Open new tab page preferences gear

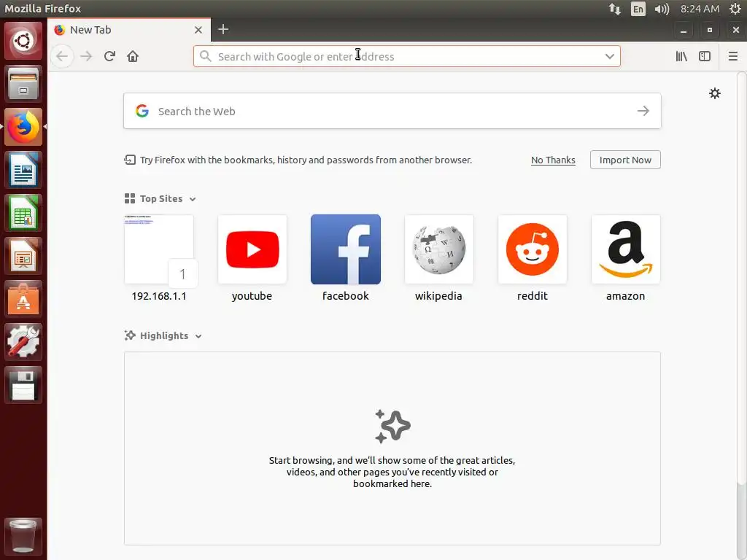(x=715, y=93)
